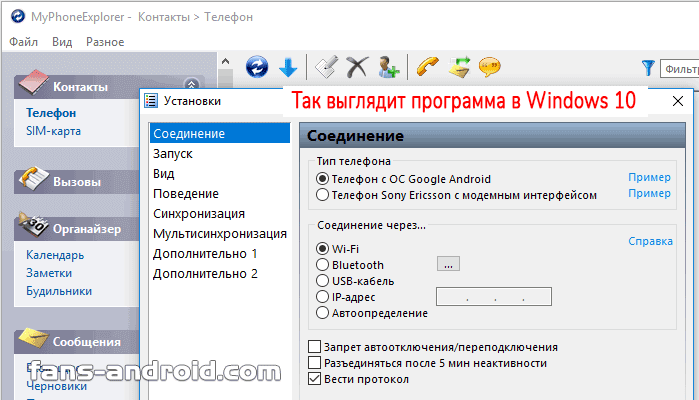Select IP-адрес connection radio button

click(322, 297)
